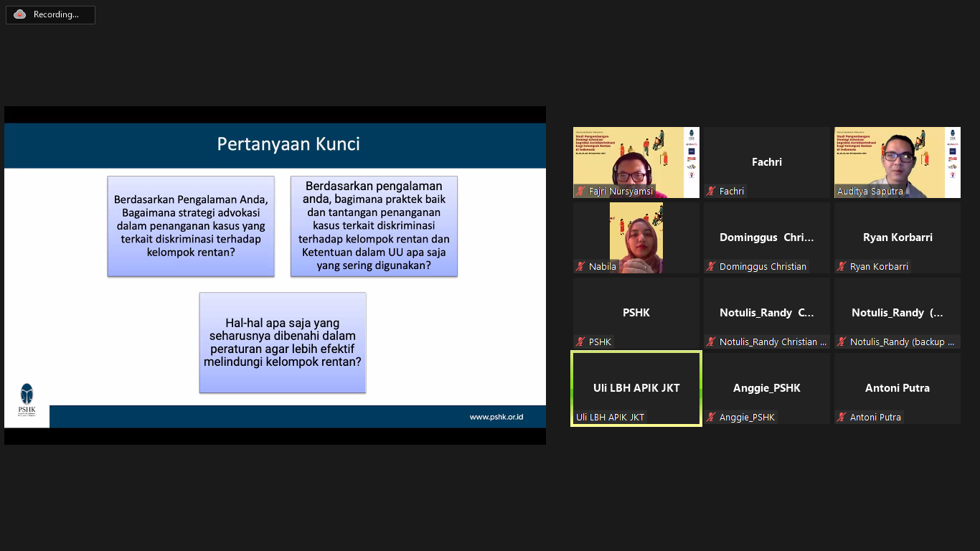Click the muted mic icon next to Nabila
This screenshot has width=980, height=551.
click(x=580, y=267)
